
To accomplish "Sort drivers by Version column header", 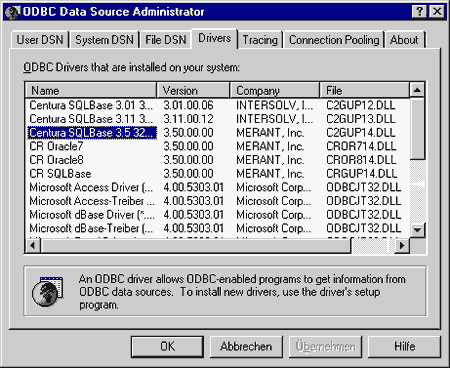I will tap(193, 90).
